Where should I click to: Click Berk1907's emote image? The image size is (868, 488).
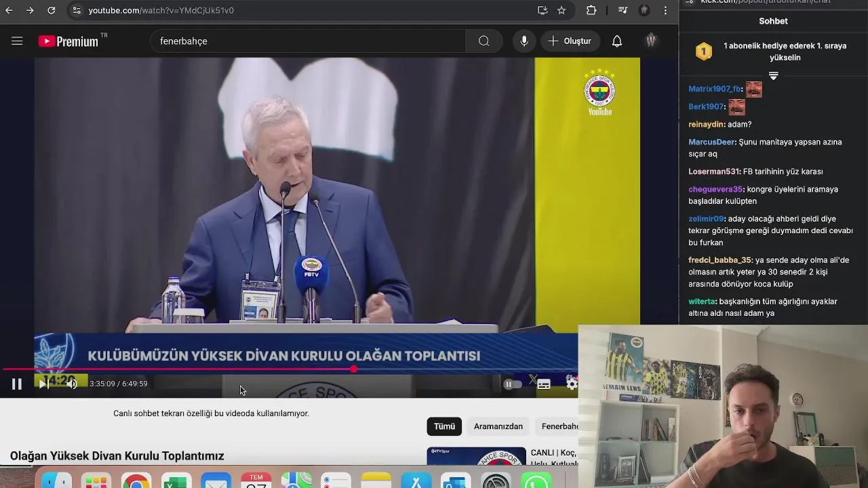tap(736, 107)
